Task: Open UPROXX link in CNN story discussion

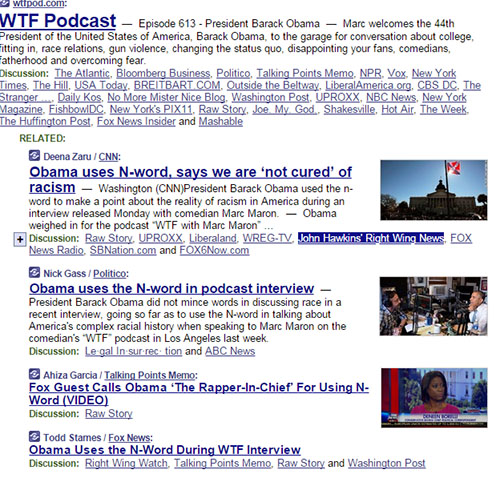Action: tap(160, 238)
